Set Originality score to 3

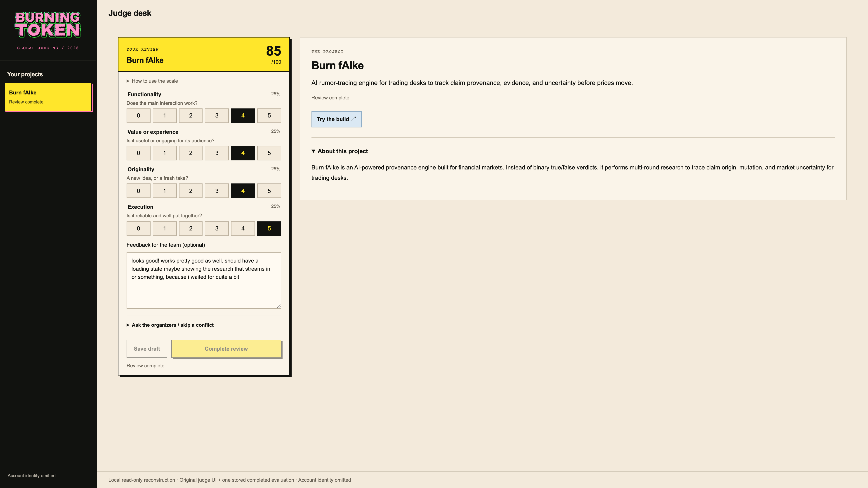point(217,191)
